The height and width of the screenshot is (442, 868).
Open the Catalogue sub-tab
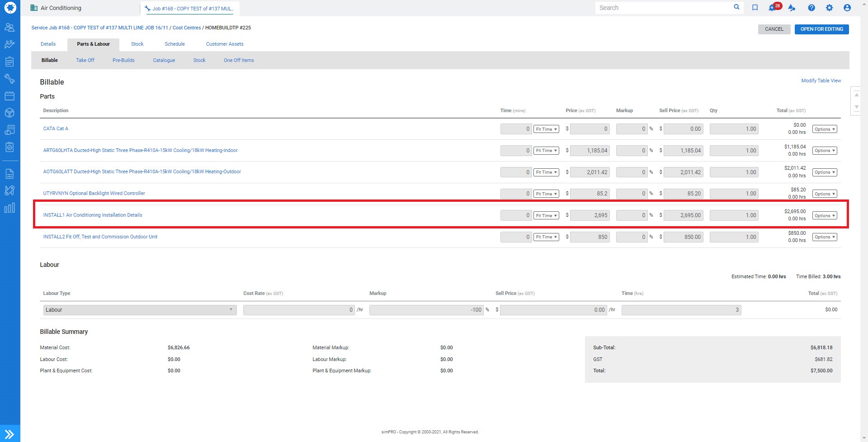click(x=164, y=60)
